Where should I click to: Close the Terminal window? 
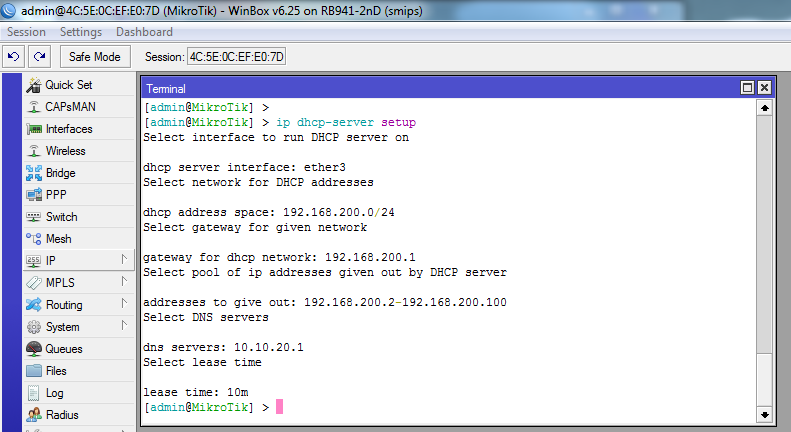coord(765,88)
